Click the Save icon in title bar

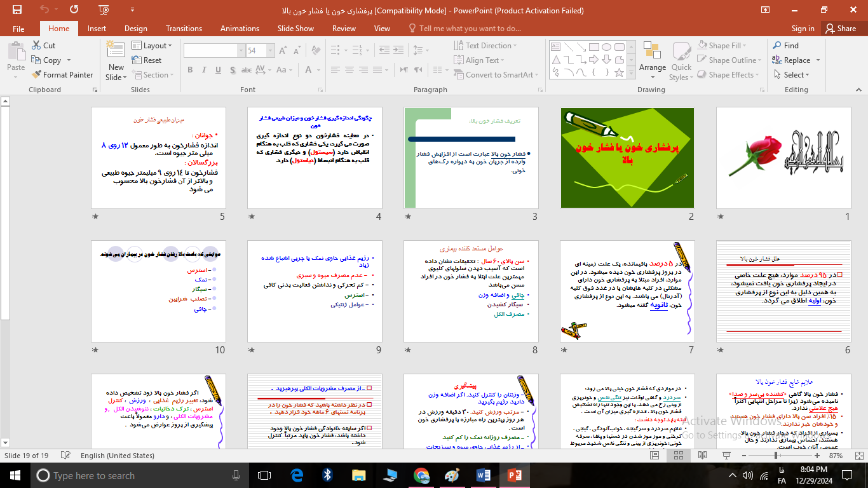coord(17,10)
